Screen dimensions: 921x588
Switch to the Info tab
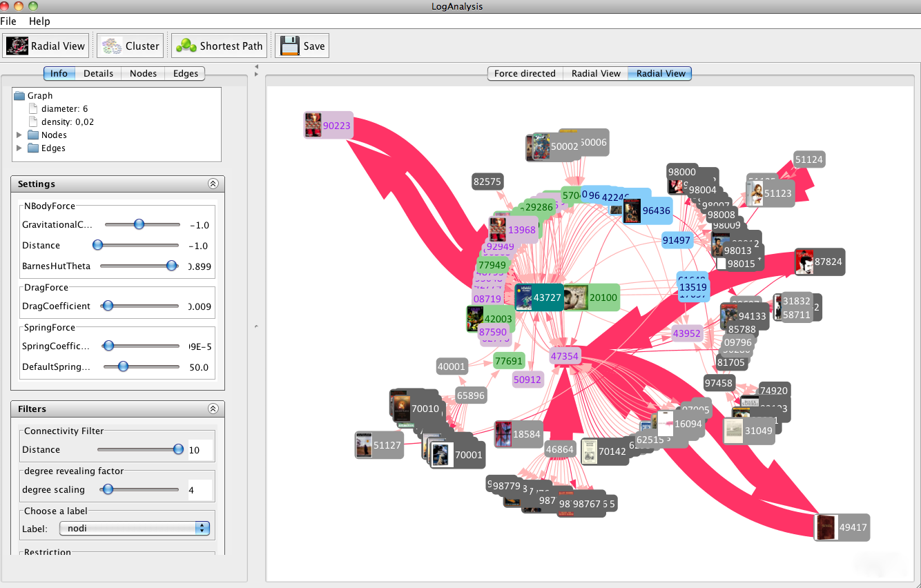(x=59, y=73)
